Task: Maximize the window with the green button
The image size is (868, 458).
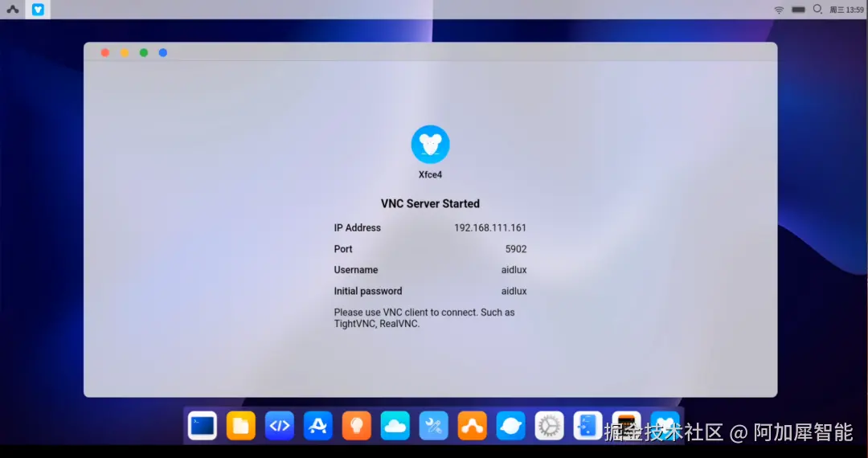Action: tap(144, 52)
